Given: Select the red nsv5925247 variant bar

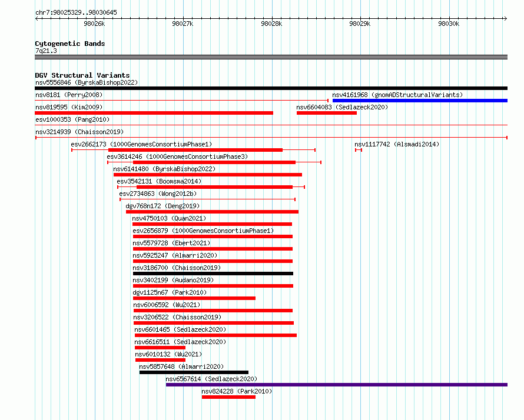Looking at the screenshot, I should pos(213,261).
